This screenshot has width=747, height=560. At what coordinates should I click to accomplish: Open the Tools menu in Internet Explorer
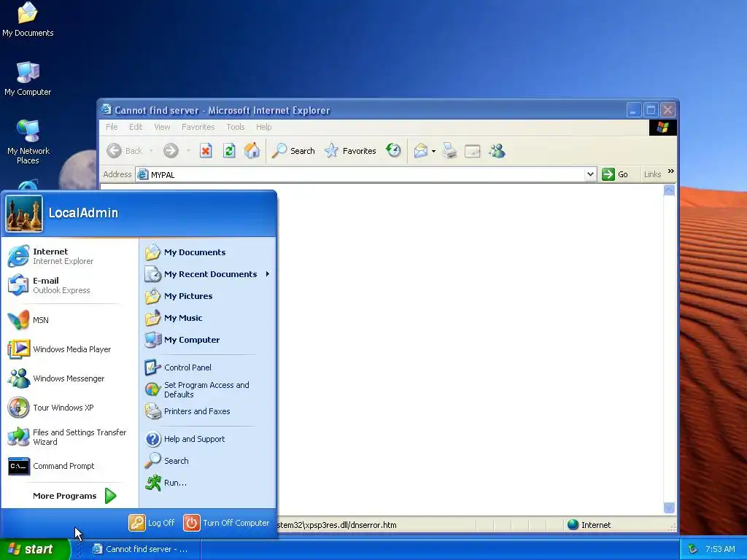[236, 127]
